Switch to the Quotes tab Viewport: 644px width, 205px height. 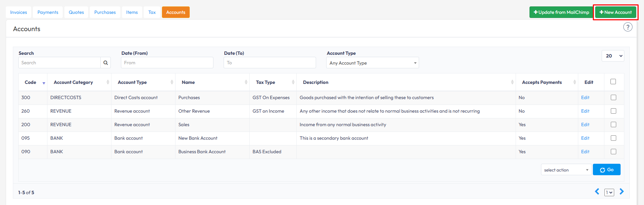76,12
